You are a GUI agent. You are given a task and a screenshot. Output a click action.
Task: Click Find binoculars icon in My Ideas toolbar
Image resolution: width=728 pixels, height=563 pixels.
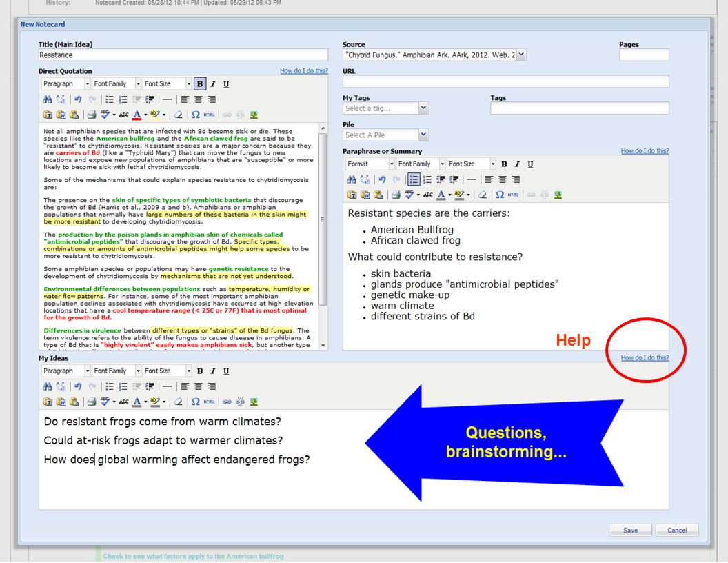click(x=48, y=386)
